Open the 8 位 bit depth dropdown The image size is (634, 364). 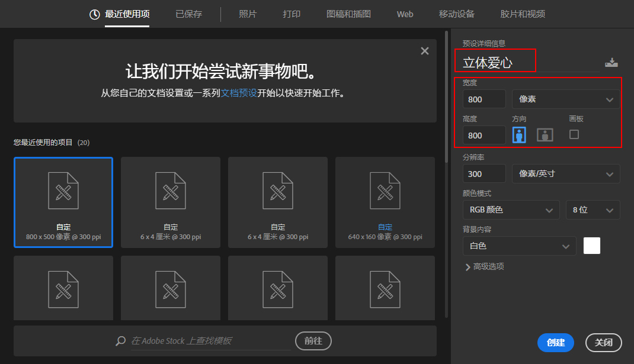coord(593,210)
